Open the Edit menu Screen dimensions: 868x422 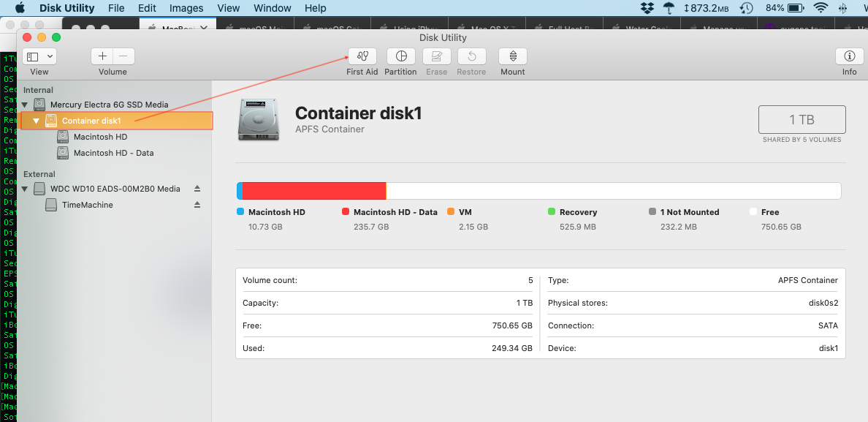(x=147, y=8)
